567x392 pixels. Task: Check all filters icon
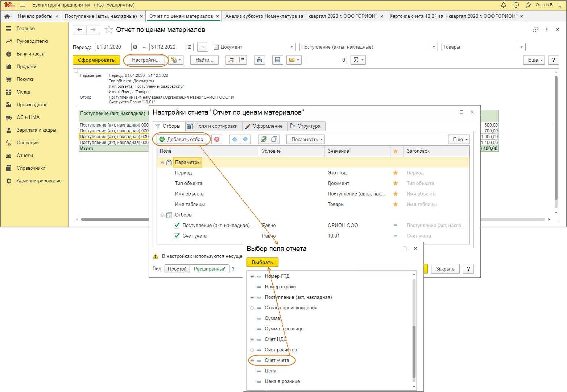(x=264, y=140)
